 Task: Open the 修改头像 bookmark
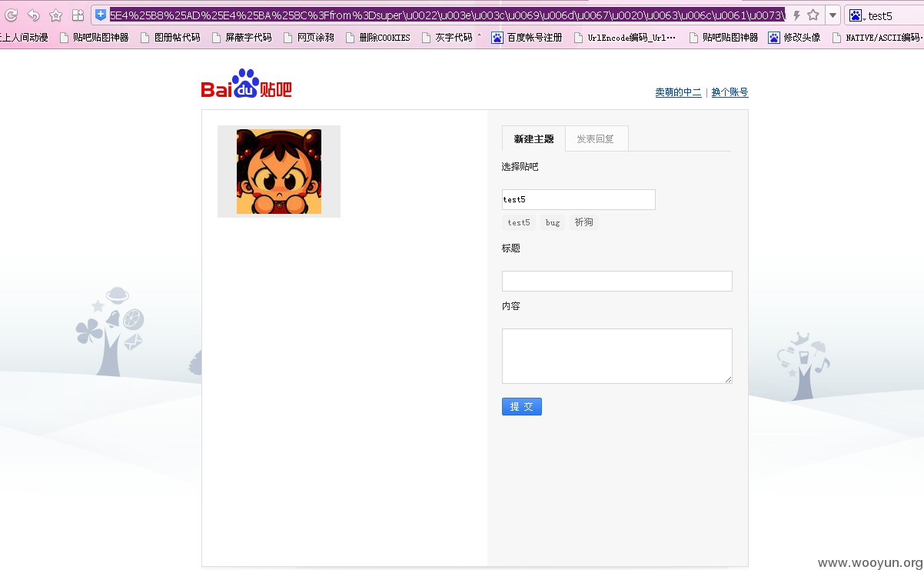click(x=794, y=37)
